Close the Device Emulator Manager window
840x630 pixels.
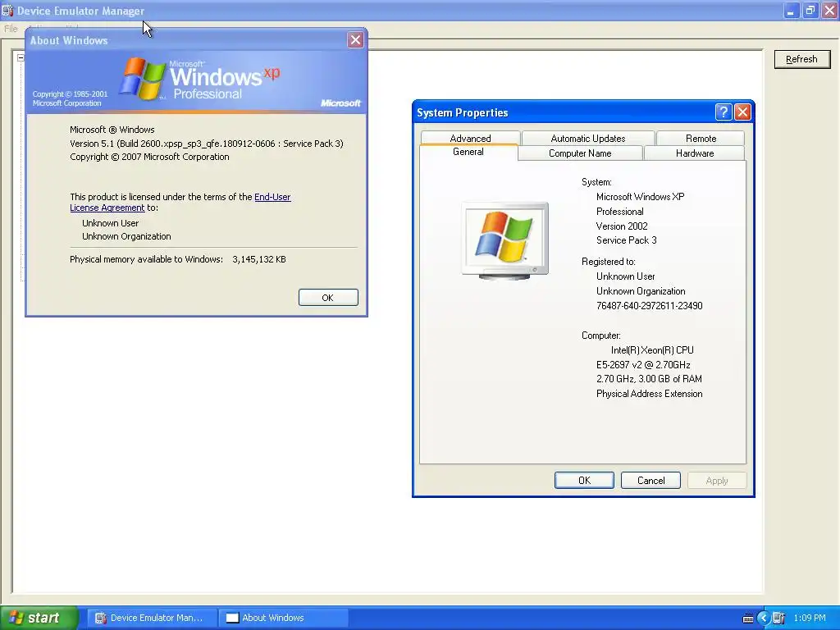pyautogui.click(x=829, y=10)
